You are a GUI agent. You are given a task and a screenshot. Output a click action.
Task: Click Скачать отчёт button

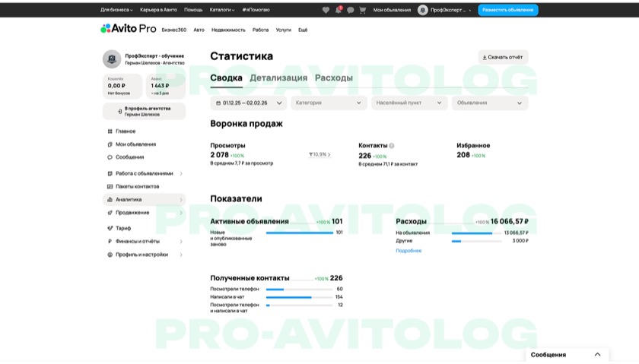click(x=503, y=58)
